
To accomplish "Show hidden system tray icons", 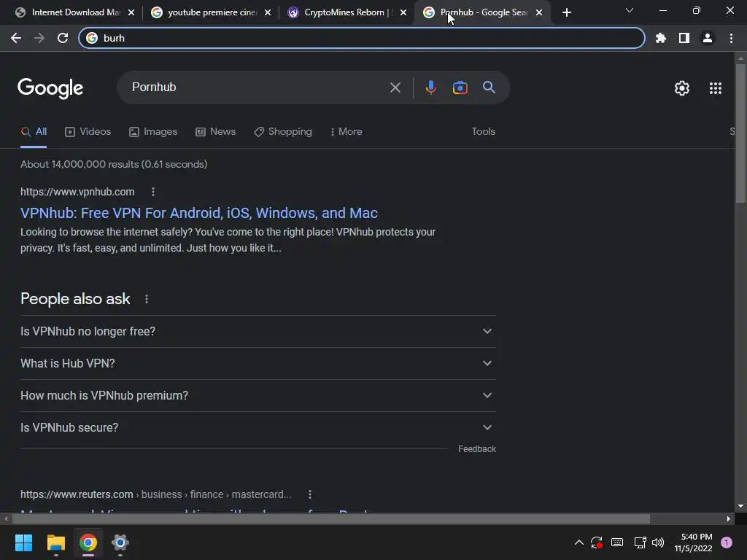I will tap(578, 542).
